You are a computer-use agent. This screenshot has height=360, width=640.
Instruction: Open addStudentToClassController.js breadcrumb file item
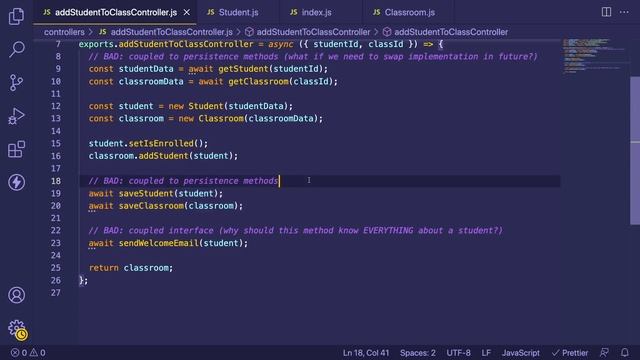point(166,32)
